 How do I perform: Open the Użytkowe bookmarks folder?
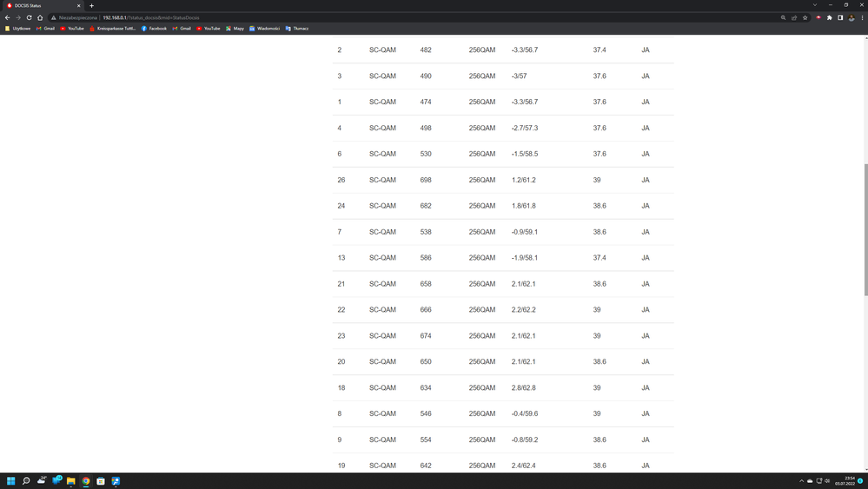click(17, 28)
